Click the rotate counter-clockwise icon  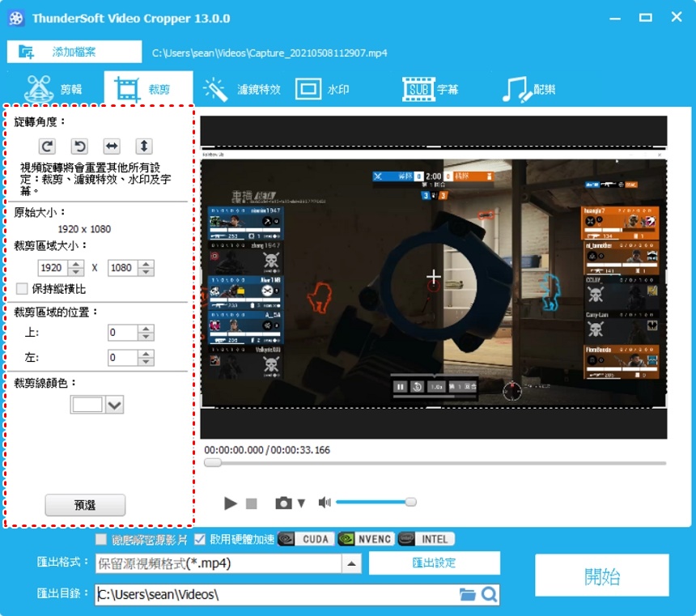[79, 147]
